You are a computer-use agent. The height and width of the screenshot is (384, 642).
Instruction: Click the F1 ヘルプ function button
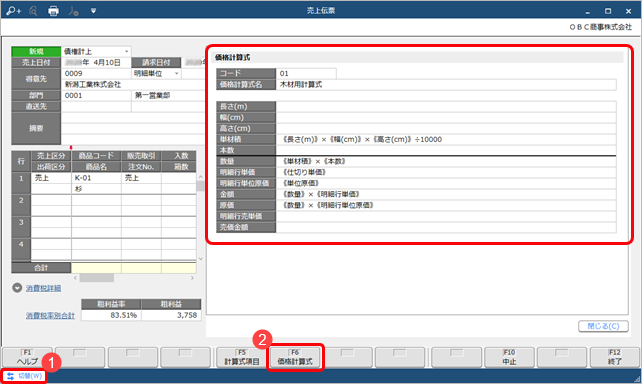[27, 357]
